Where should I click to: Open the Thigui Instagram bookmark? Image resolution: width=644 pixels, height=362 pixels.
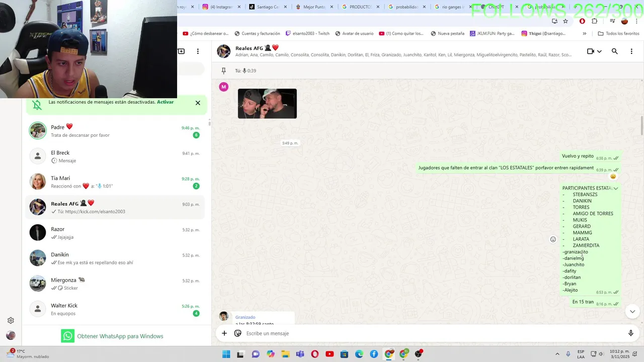pos(543,34)
